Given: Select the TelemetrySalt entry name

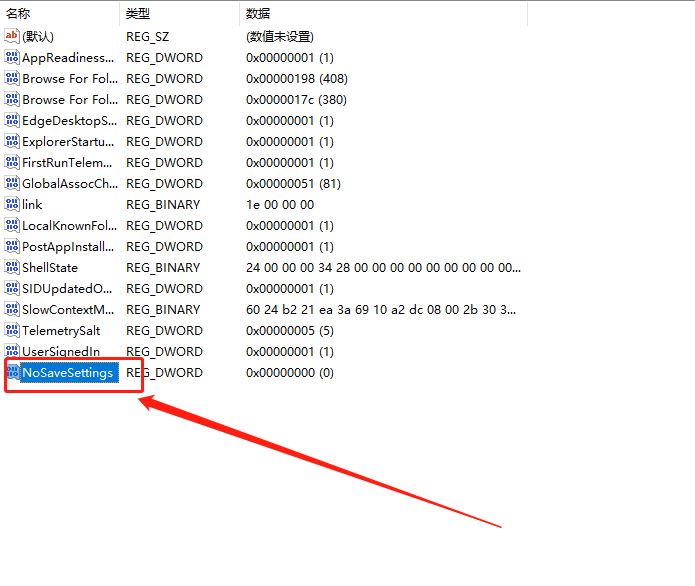Looking at the screenshot, I should click(x=61, y=331).
